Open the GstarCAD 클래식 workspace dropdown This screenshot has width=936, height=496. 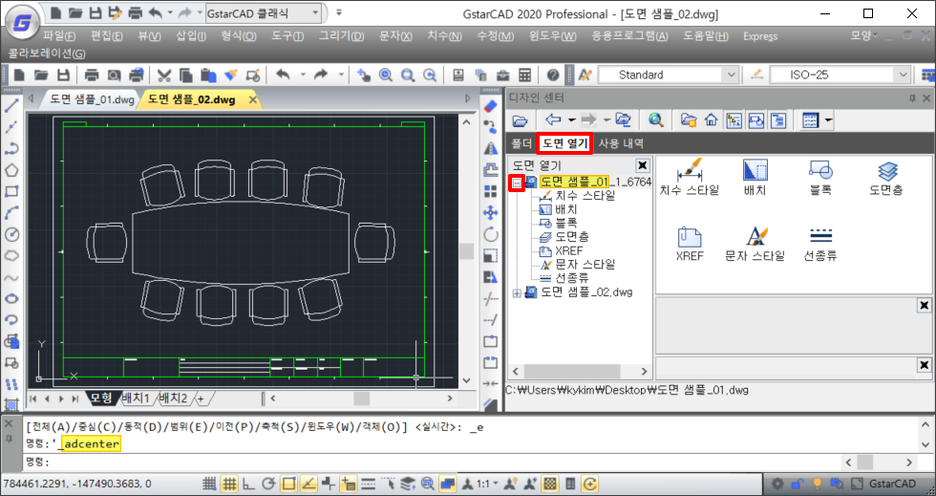click(316, 13)
